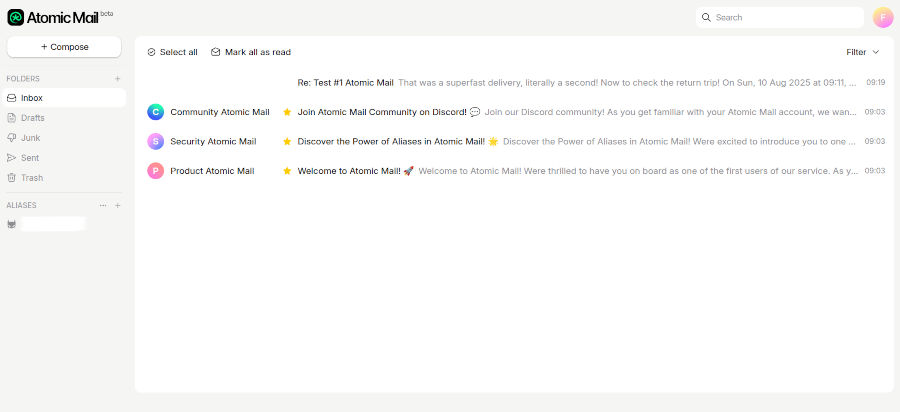900x412 pixels.
Task: Click the Junk thumbs-down icon
Action: [x=11, y=138]
